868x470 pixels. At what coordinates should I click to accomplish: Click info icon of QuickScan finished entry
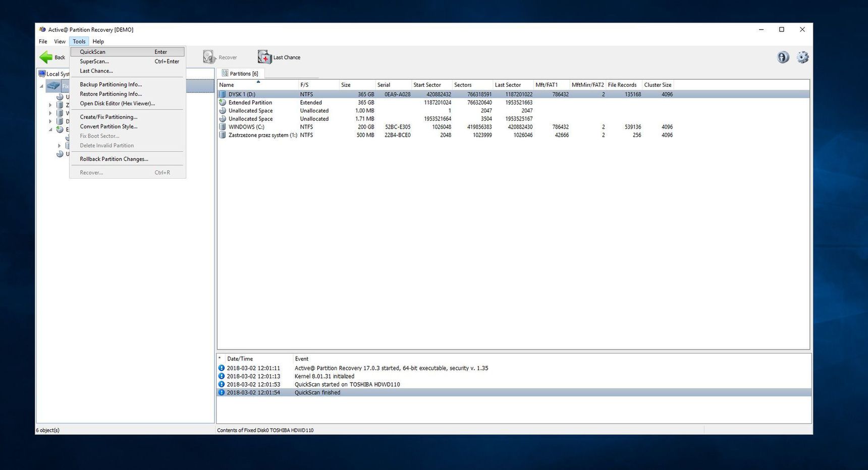[221, 392]
